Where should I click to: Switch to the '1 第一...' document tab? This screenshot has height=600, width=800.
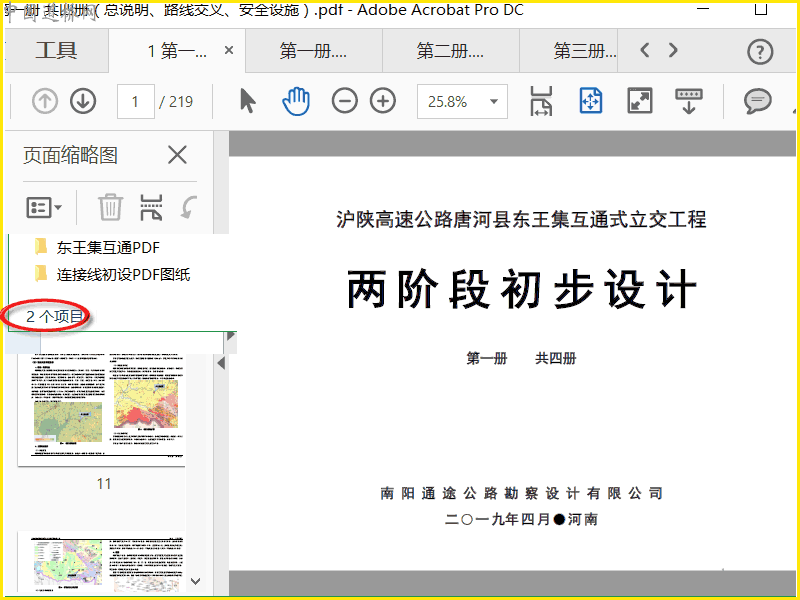coord(177,51)
